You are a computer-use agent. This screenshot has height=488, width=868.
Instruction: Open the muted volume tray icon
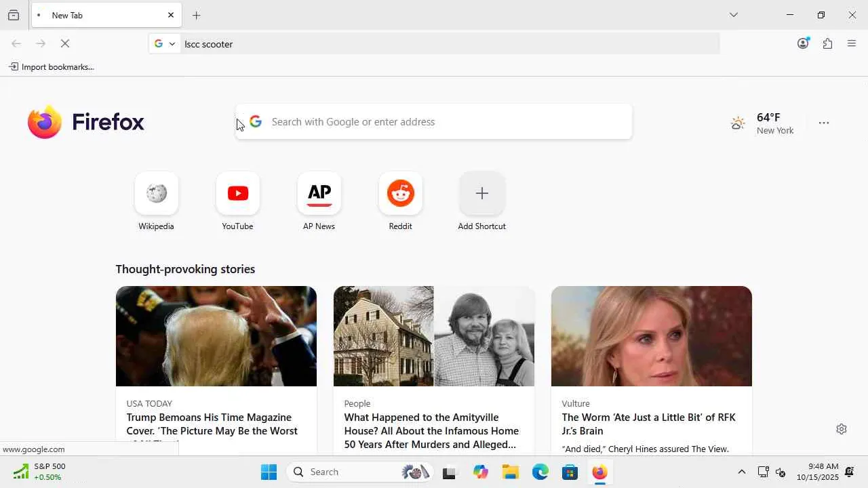click(x=781, y=472)
